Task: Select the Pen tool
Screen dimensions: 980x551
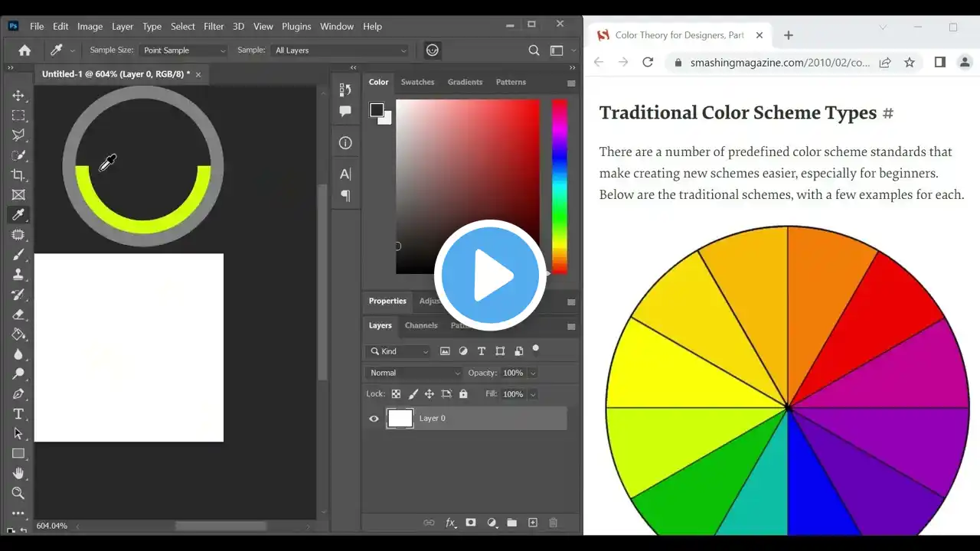Action: pos(18,394)
